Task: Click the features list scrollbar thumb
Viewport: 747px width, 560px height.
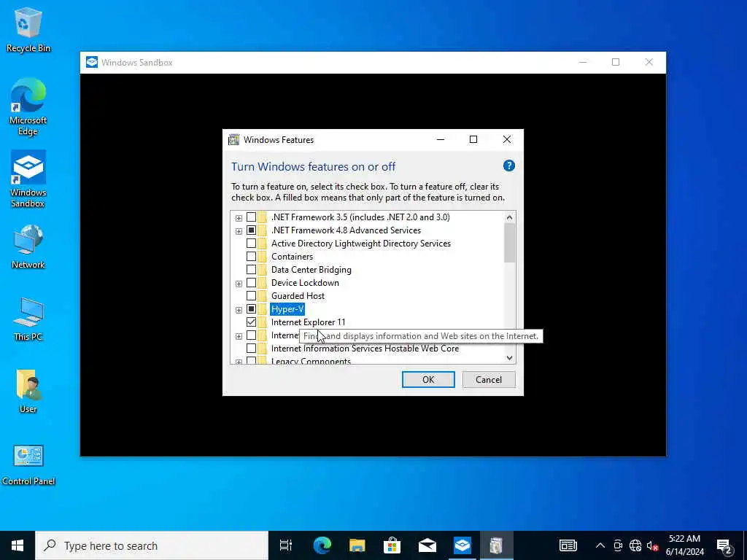Action: [x=509, y=243]
